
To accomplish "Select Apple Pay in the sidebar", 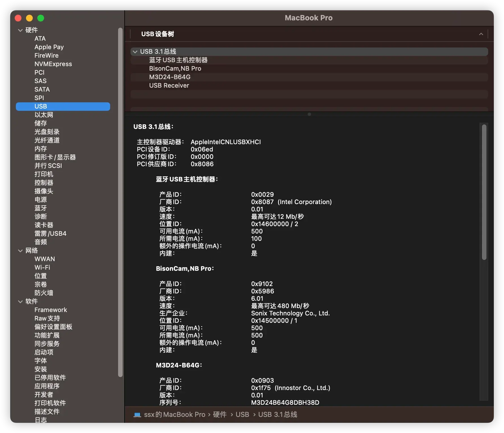I will 49,47.
